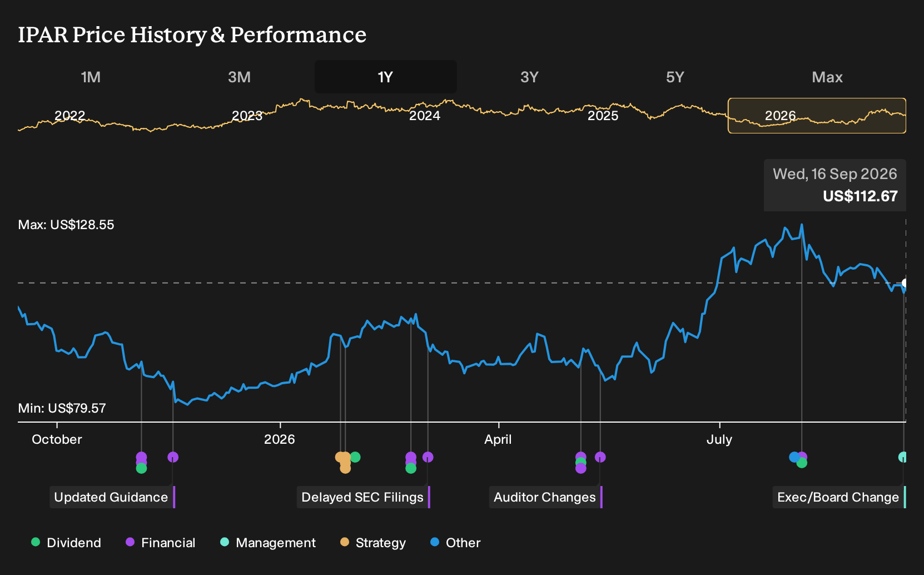Click the Exec/Board Change event label

coord(839,497)
